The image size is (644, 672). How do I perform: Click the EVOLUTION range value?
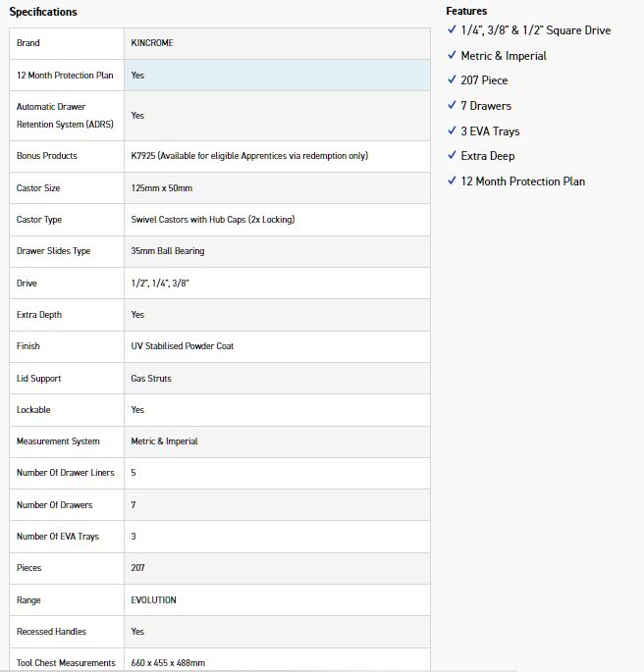tap(154, 599)
